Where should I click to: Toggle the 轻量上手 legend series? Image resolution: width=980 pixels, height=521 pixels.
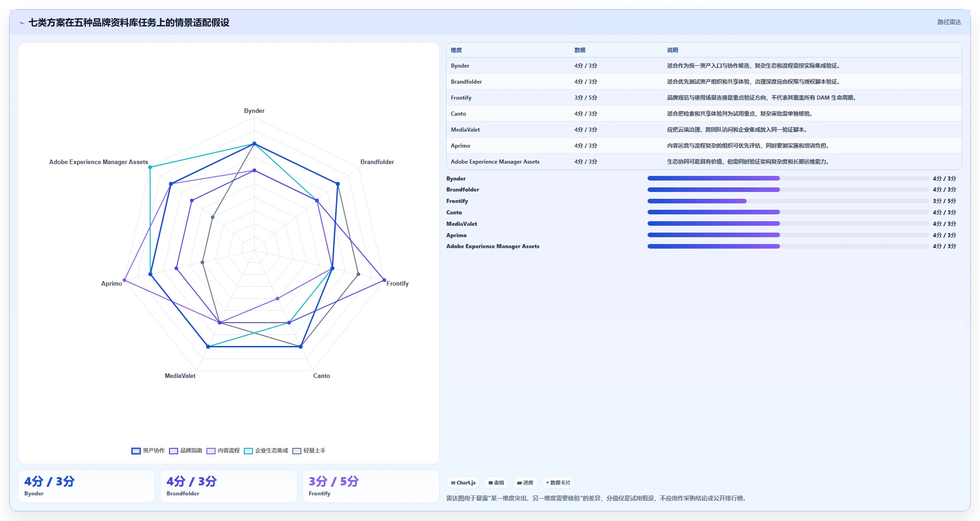pos(309,451)
